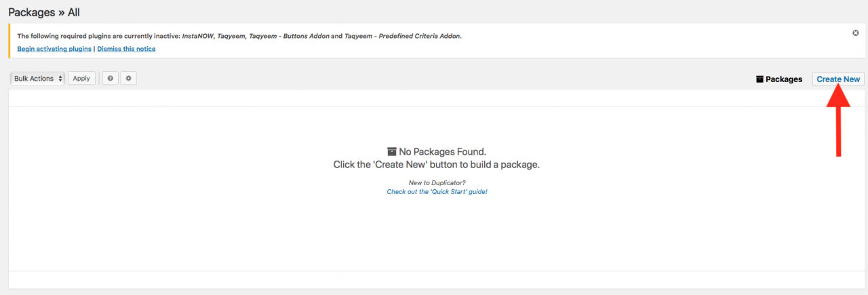868x295 pixels.
Task: Click the Packages » All page heading
Action: (x=44, y=12)
